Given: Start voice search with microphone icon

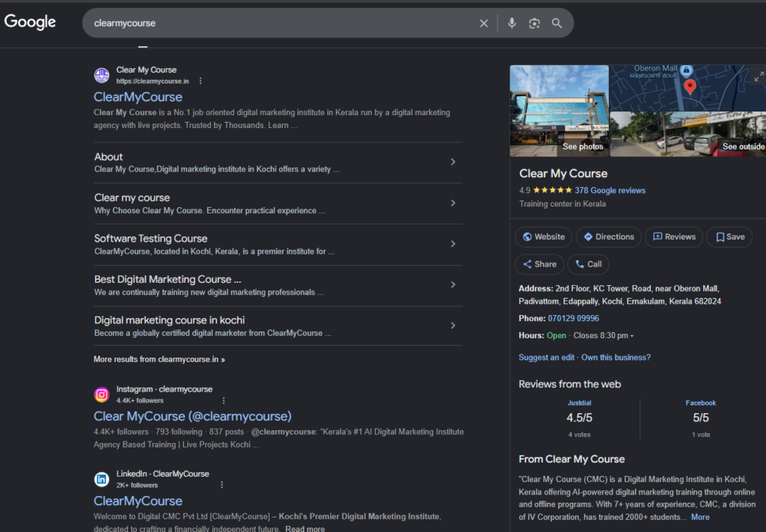Looking at the screenshot, I should pyautogui.click(x=512, y=23).
